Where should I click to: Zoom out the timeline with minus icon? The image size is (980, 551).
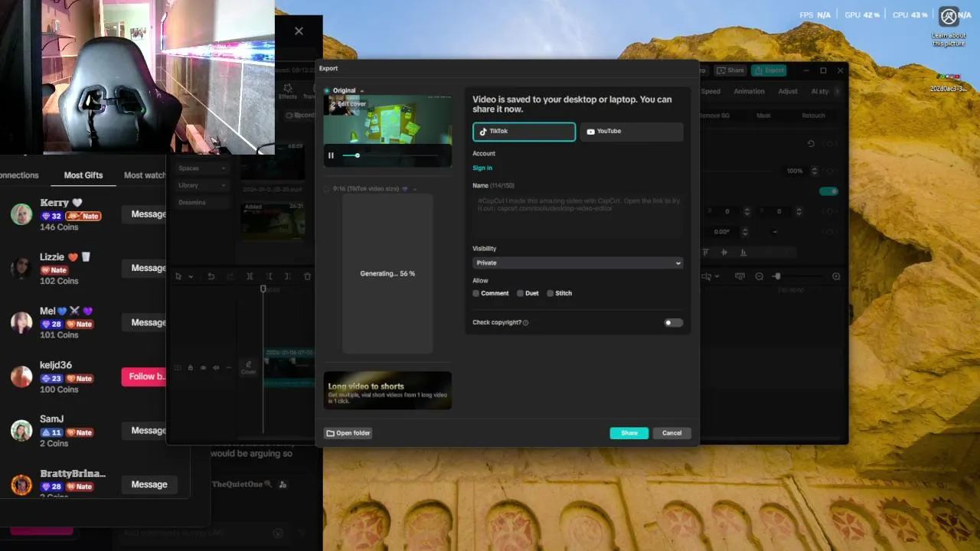click(x=759, y=276)
